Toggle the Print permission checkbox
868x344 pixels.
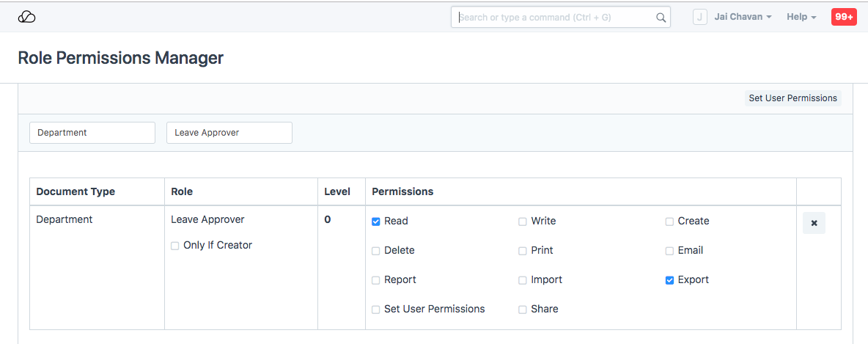(x=523, y=251)
